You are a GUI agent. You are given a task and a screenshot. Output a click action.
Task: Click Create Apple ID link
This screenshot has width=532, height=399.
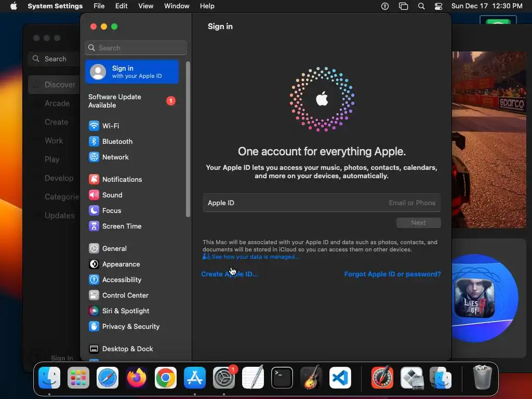229,274
